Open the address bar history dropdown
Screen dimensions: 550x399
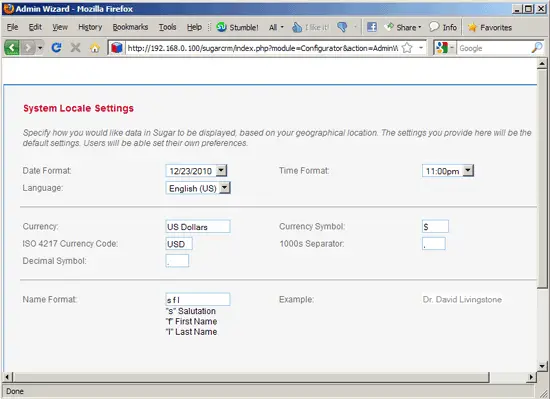[x=421, y=48]
